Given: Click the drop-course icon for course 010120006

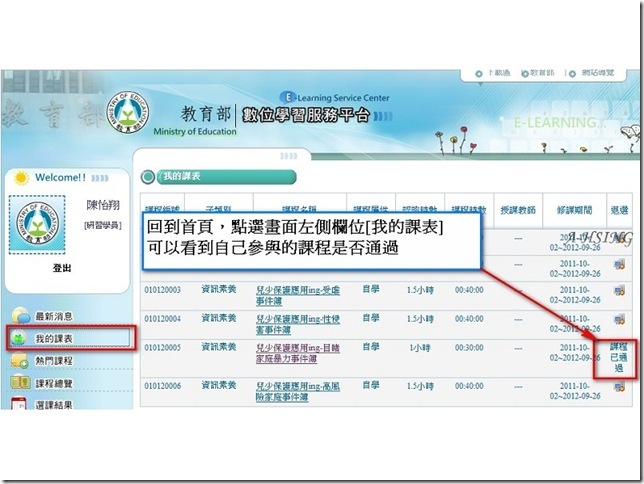Looking at the screenshot, I should 619,387.
